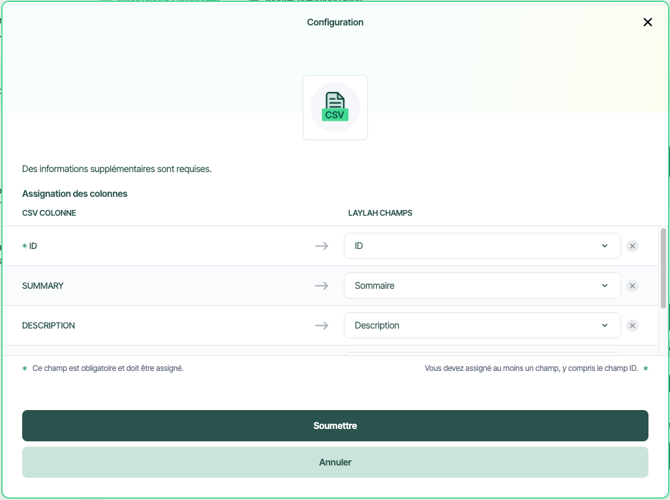
Task: Click the 'LAYLAH CHAMPS' header
Action: (x=380, y=213)
